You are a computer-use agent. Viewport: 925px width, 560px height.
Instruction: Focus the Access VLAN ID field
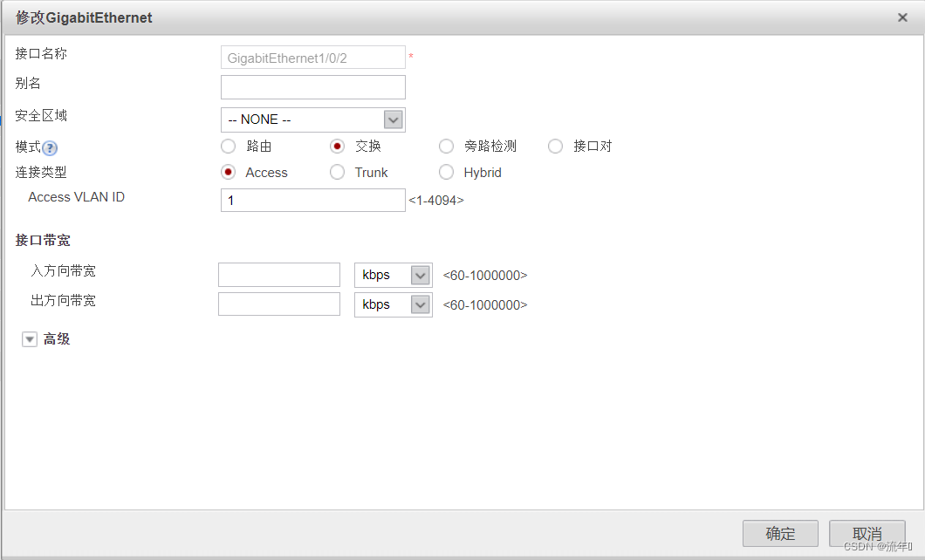[313, 201]
